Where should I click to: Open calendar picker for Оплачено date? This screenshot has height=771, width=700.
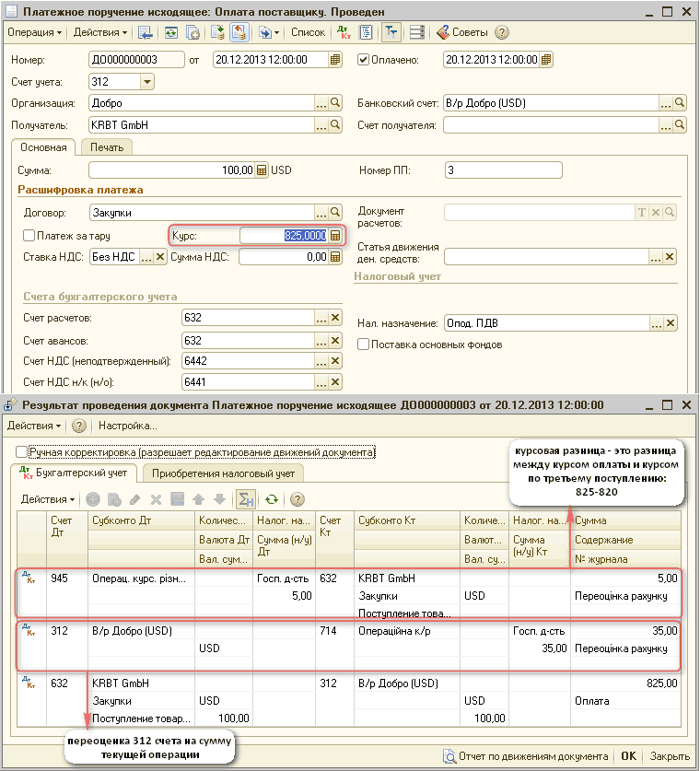pos(546,60)
